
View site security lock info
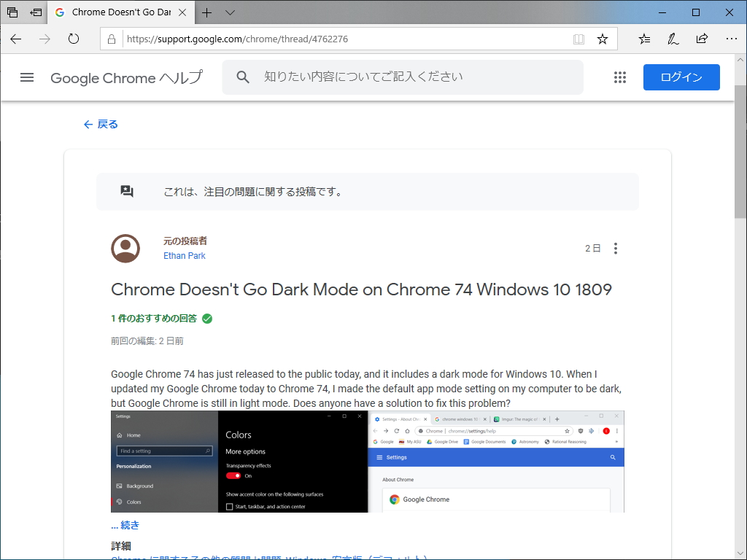pos(112,39)
